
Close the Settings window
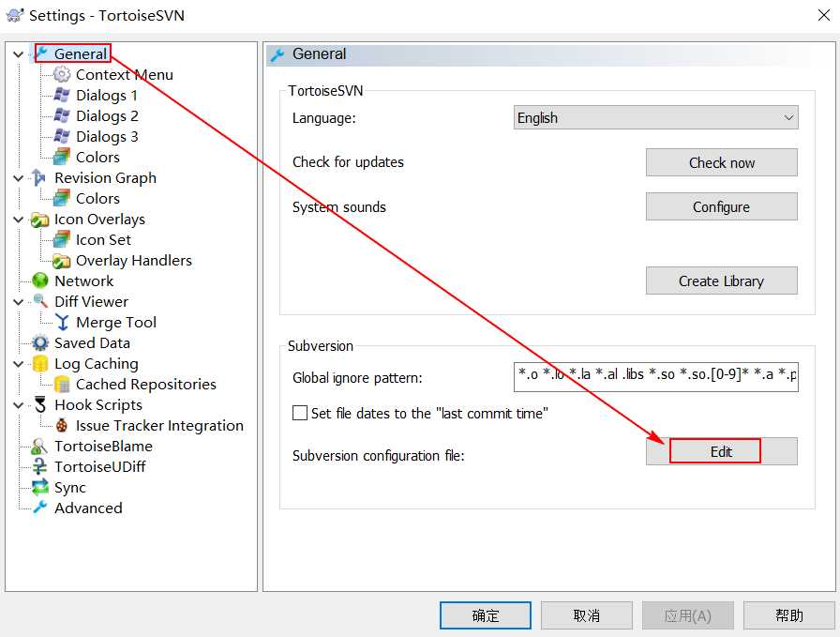[x=824, y=15]
